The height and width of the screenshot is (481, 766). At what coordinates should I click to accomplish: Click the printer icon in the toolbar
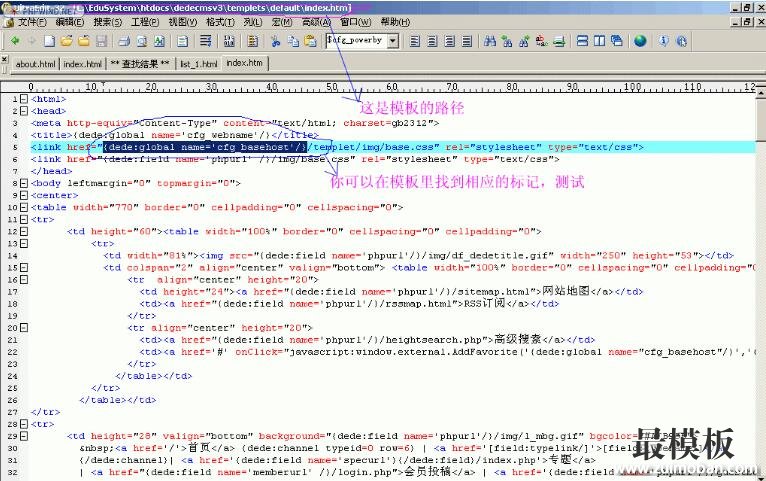[124, 41]
